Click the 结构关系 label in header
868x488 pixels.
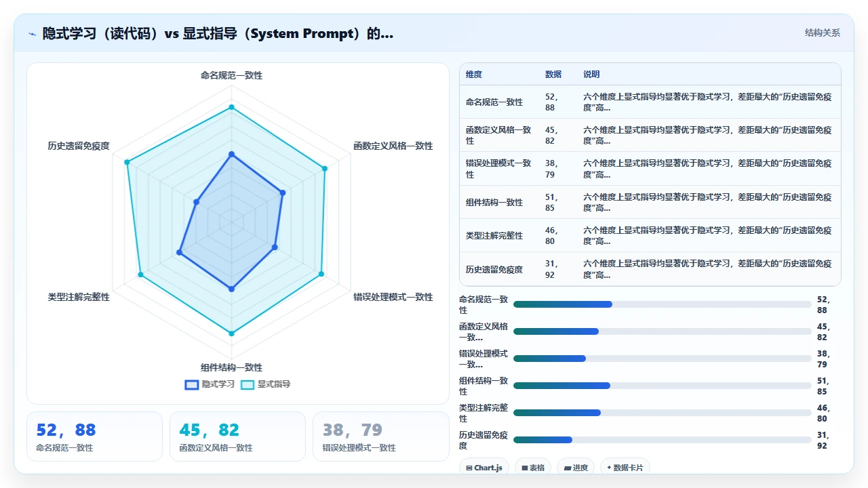click(x=822, y=33)
